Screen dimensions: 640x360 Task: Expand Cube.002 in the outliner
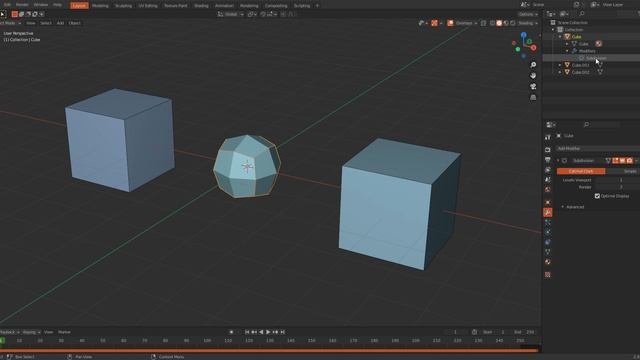click(560, 72)
